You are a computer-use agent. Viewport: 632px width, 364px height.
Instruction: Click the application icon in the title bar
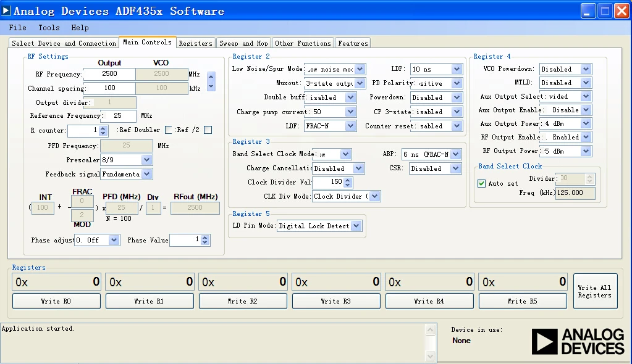[7, 10]
